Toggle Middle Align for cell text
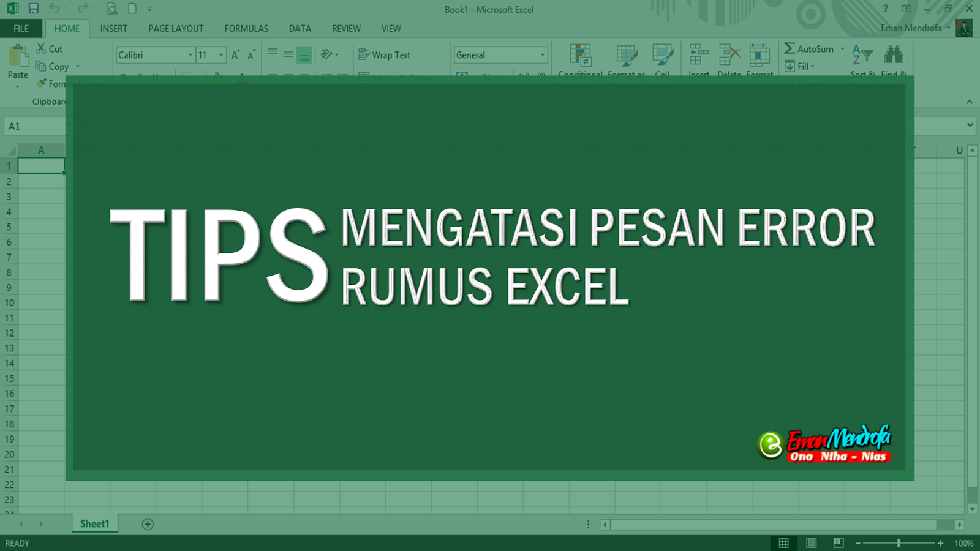980x551 pixels. [288, 54]
